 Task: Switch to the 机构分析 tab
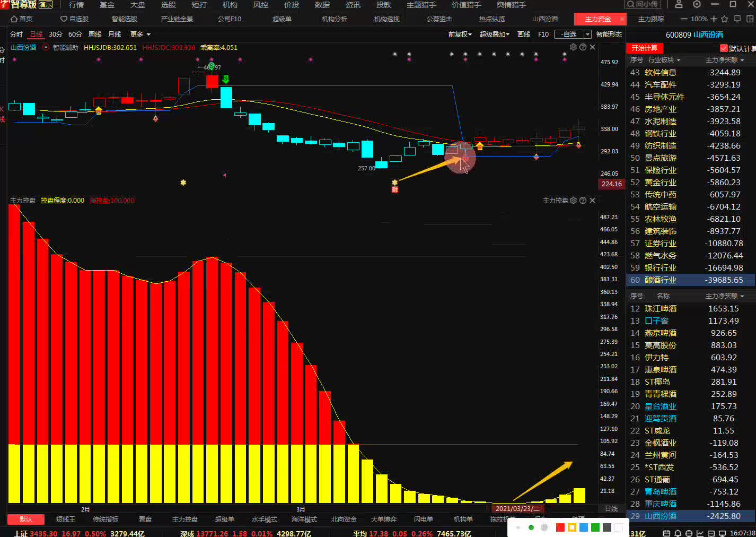[x=335, y=19]
